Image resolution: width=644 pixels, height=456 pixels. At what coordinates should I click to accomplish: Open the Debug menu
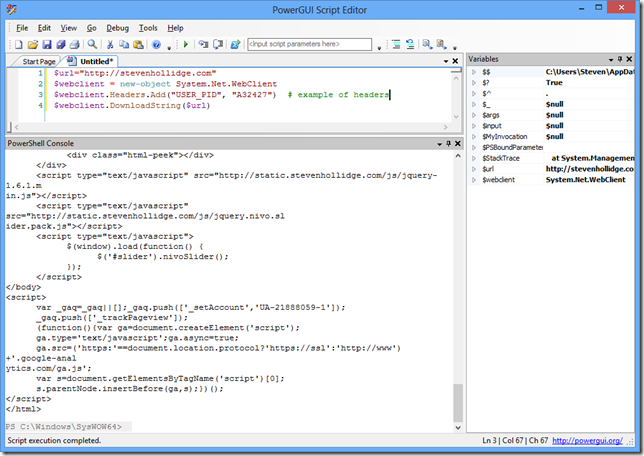pyautogui.click(x=117, y=28)
